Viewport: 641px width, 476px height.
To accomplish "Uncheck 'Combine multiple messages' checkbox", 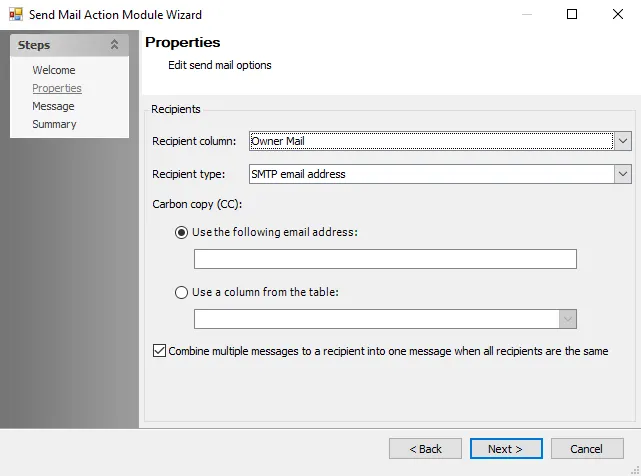I will [159, 351].
